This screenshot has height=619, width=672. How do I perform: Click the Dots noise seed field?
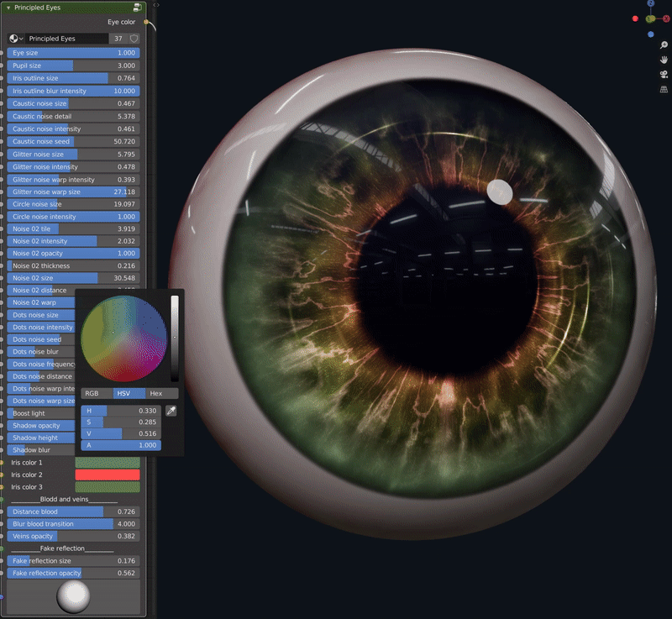click(x=41, y=339)
